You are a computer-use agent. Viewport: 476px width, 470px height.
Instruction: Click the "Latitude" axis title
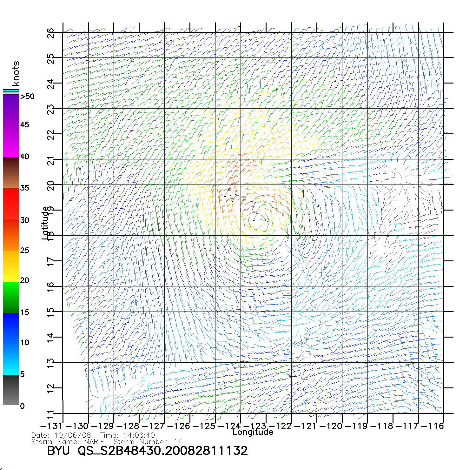click(45, 223)
